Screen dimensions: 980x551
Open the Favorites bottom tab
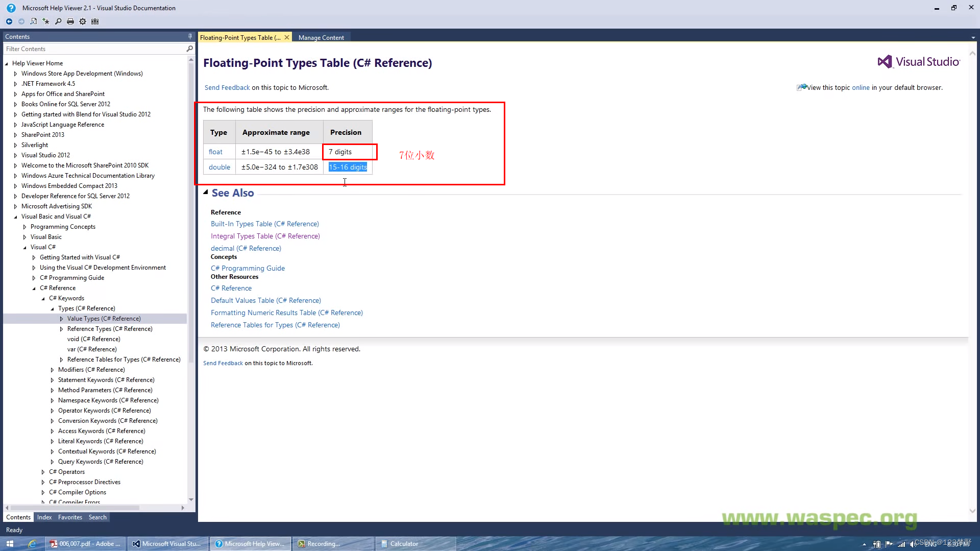[x=70, y=517]
